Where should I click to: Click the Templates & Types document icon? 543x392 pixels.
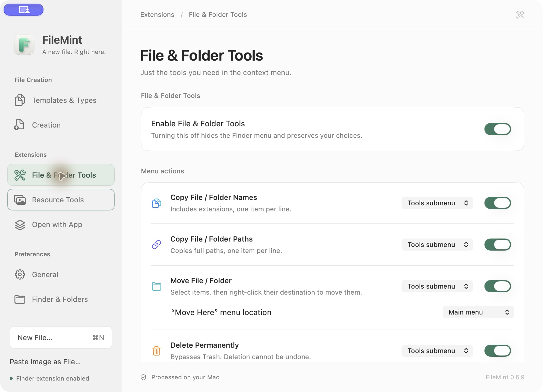click(20, 100)
